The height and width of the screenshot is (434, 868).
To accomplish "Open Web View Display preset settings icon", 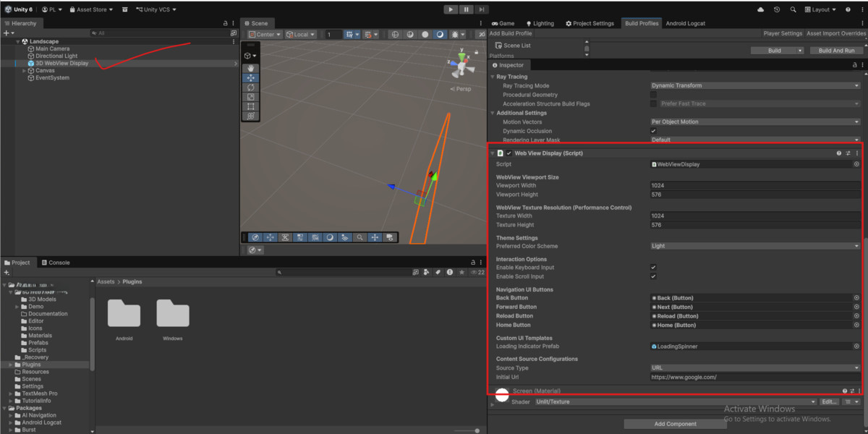I will click(848, 153).
